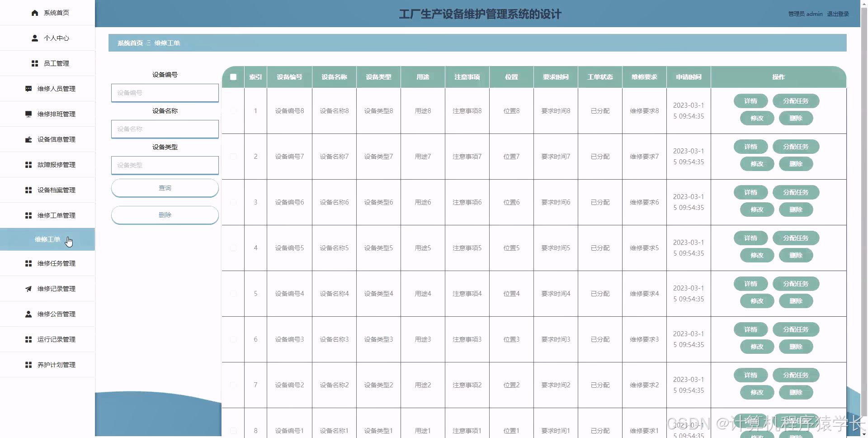Click 系统首页 in the breadcrumb
The width and height of the screenshot is (868, 438).
coord(130,43)
